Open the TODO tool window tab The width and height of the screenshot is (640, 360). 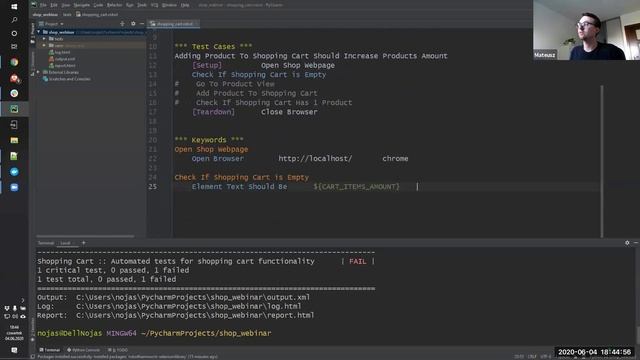118,350
